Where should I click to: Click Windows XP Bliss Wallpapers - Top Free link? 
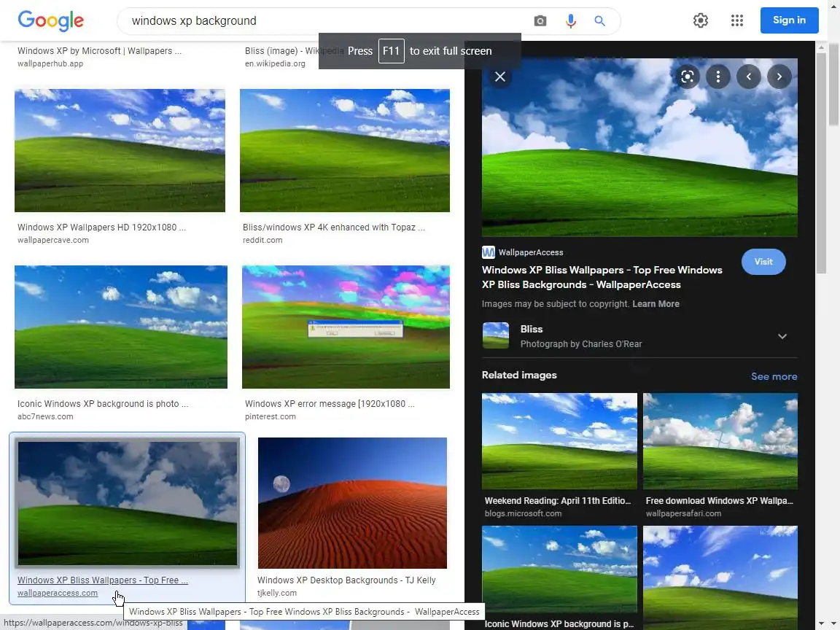pyautogui.click(x=102, y=580)
